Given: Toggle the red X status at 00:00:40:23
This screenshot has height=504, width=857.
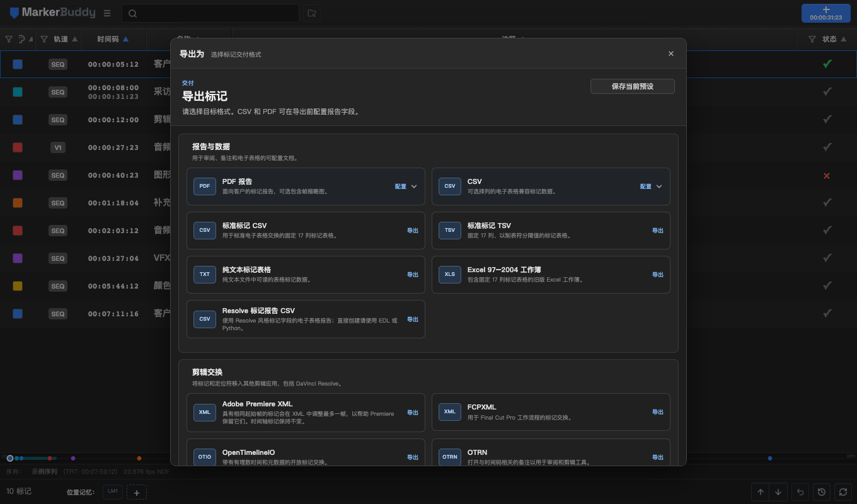Looking at the screenshot, I should pyautogui.click(x=827, y=176).
